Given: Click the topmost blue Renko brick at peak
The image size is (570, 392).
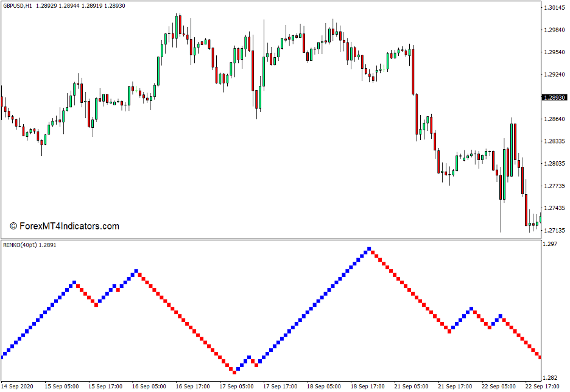Looking at the screenshot, I should click(369, 249).
